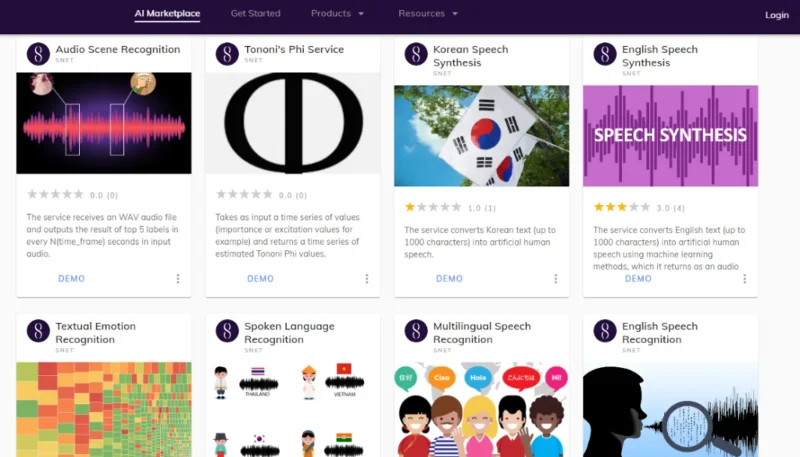Open Multilingual Speech Recognition title

(482, 333)
